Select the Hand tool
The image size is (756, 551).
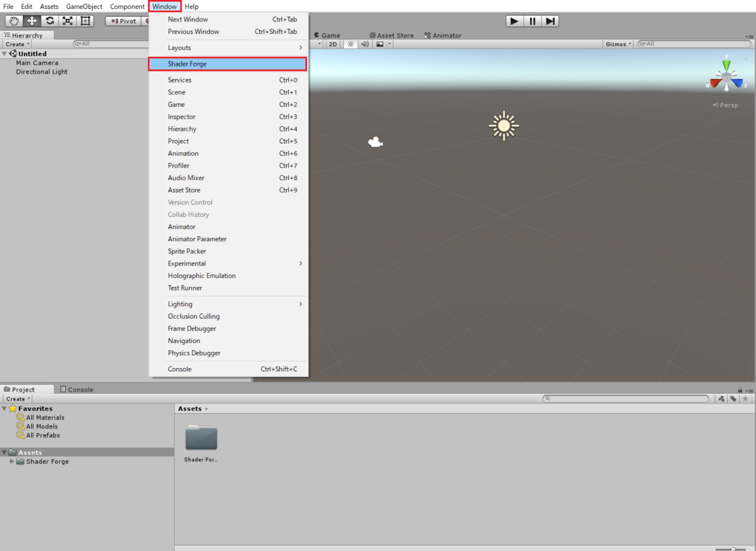(14, 21)
